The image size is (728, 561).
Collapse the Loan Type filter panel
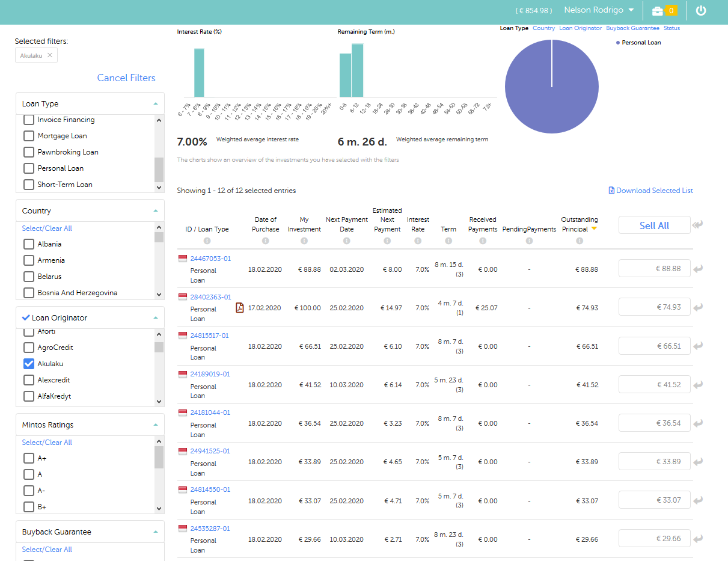click(x=155, y=104)
